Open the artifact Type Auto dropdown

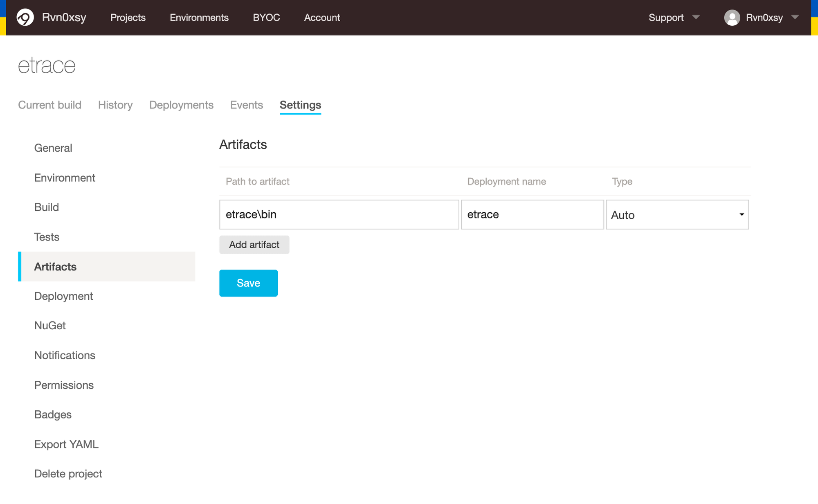pyautogui.click(x=677, y=215)
